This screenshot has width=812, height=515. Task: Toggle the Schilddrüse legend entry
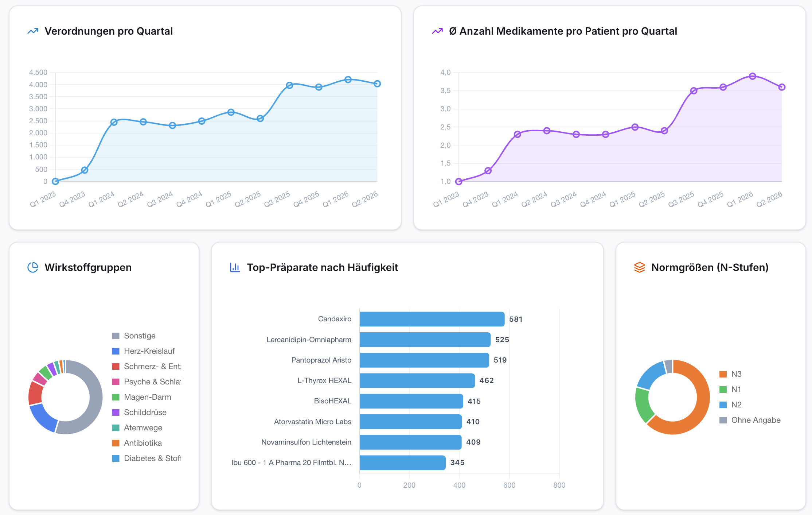click(x=139, y=412)
